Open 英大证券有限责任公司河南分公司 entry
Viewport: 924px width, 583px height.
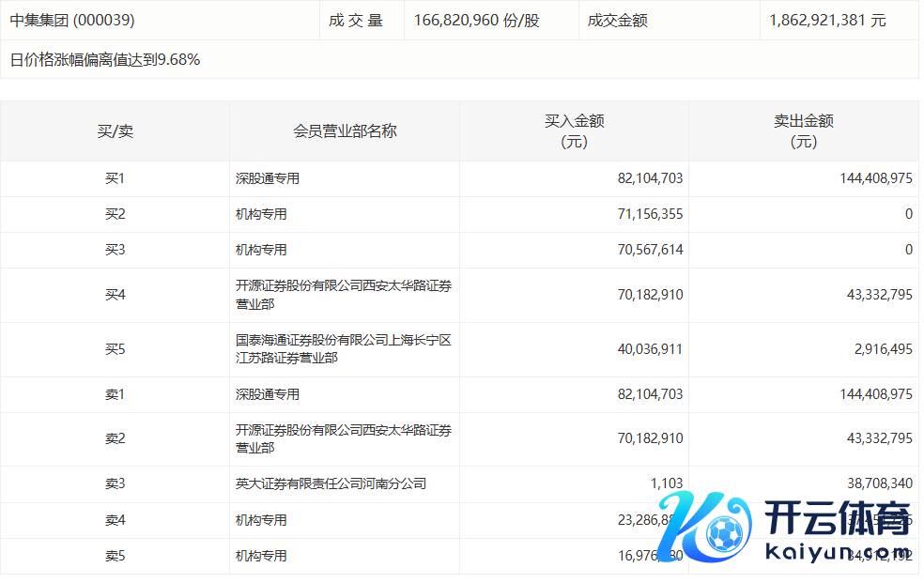tap(331, 484)
